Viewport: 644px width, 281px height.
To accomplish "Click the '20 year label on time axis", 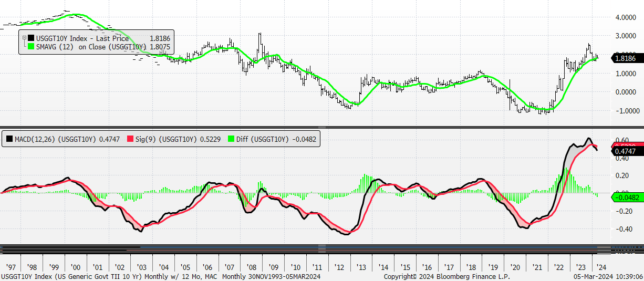I will 516,266.
